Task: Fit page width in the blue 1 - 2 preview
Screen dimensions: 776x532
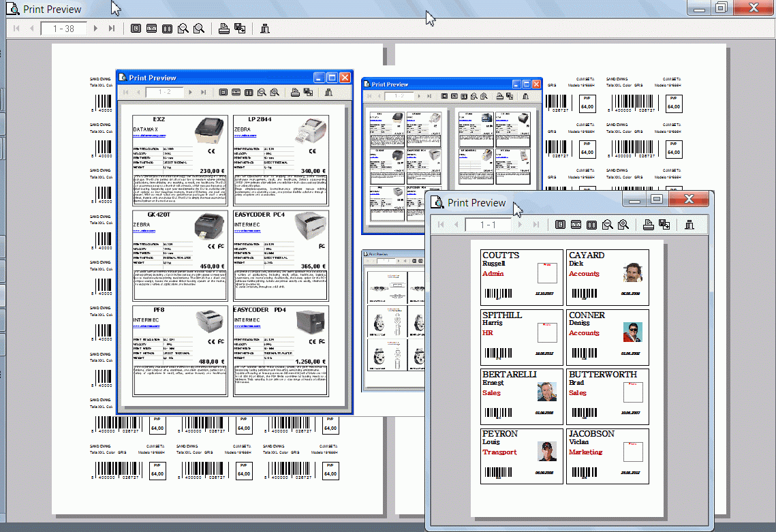Action: coord(236,93)
